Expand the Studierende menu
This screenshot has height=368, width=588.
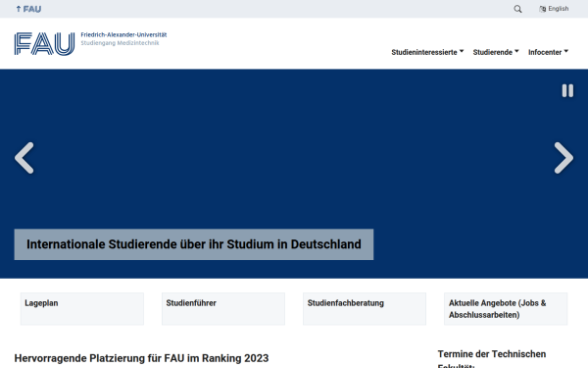(x=496, y=52)
